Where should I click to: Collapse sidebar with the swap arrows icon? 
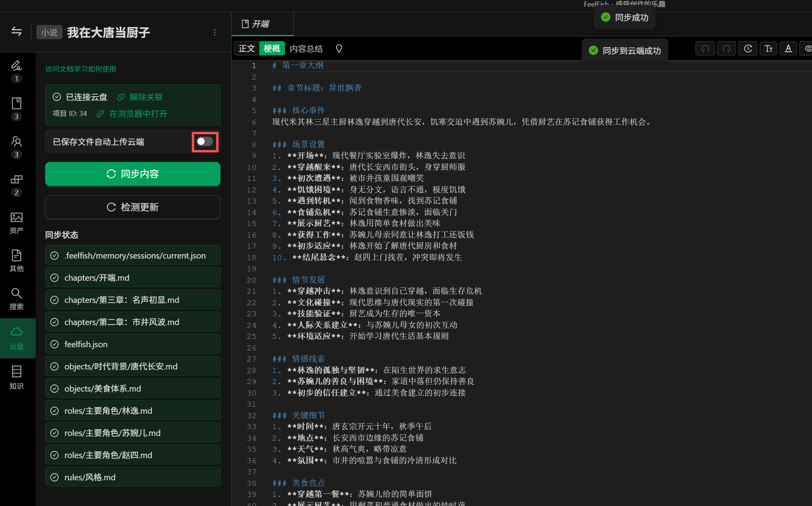pyautogui.click(x=17, y=32)
